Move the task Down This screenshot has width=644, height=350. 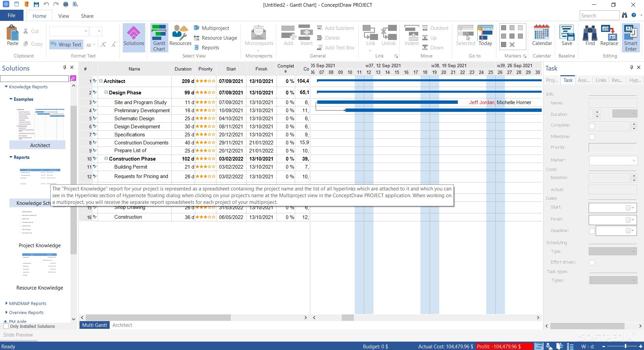tap(433, 48)
